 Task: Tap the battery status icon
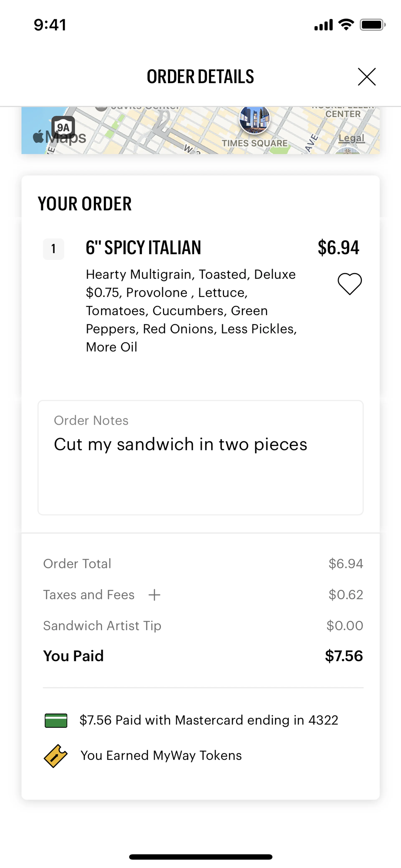tap(372, 25)
